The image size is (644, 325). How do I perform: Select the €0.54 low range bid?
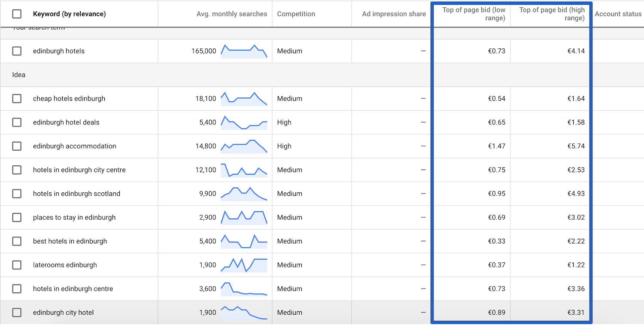tap(497, 99)
